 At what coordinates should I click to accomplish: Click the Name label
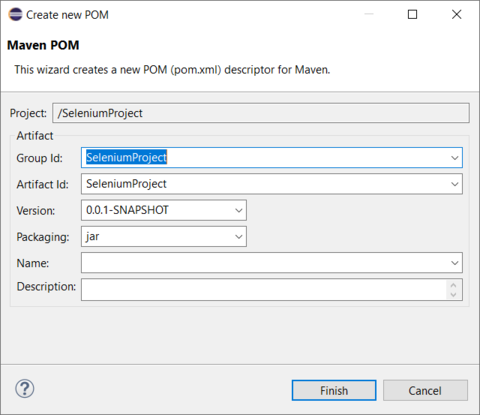33,263
